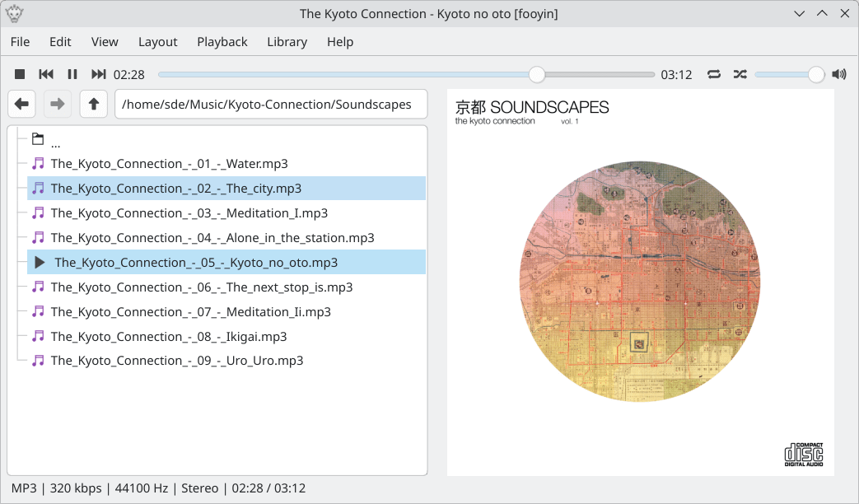The height and width of the screenshot is (504, 859).
Task: Skip to the previous track
Action: pyautogui.click(x=46, y=74)
